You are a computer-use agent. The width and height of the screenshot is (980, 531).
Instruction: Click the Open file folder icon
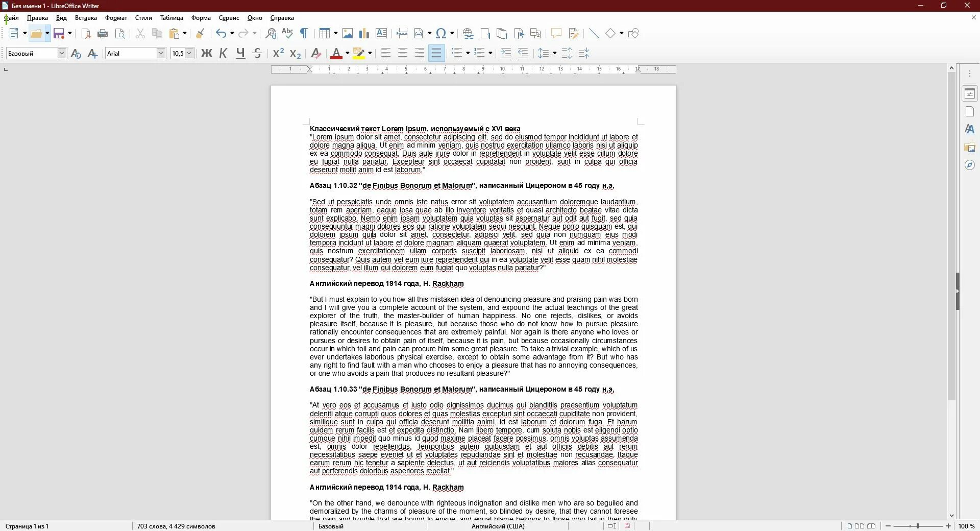(x=36, y=34)
